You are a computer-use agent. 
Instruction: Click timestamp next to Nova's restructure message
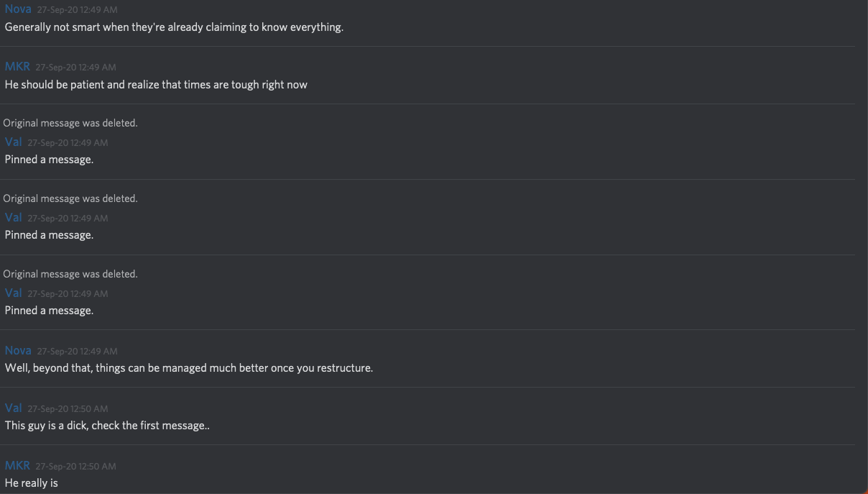click(77, 351)
